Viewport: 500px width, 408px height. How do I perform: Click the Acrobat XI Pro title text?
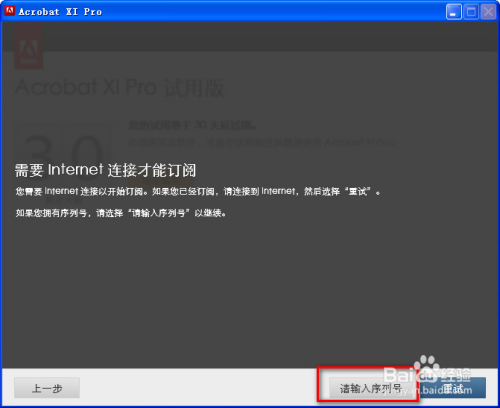click(x=60, y=12)
